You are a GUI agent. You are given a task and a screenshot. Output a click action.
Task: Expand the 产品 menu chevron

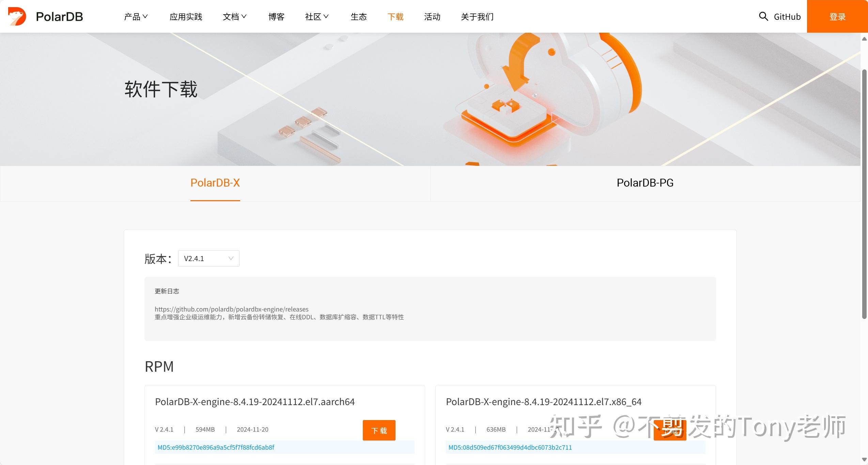tap(145, 16)
